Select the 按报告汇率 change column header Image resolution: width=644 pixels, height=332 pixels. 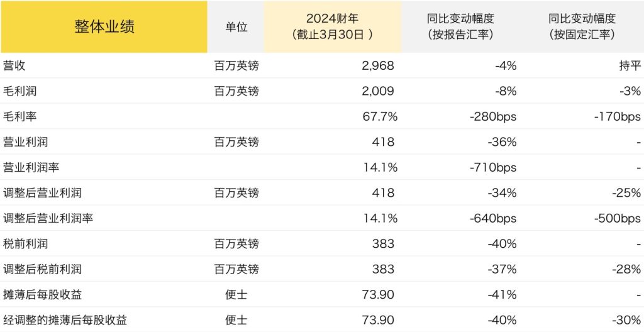(x=460, y=27)
